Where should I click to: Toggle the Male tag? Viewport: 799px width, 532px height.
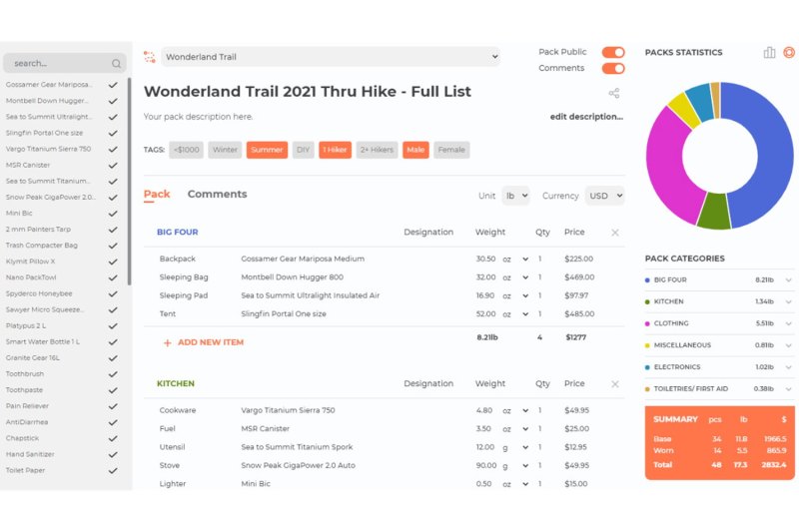click(415, 150)
